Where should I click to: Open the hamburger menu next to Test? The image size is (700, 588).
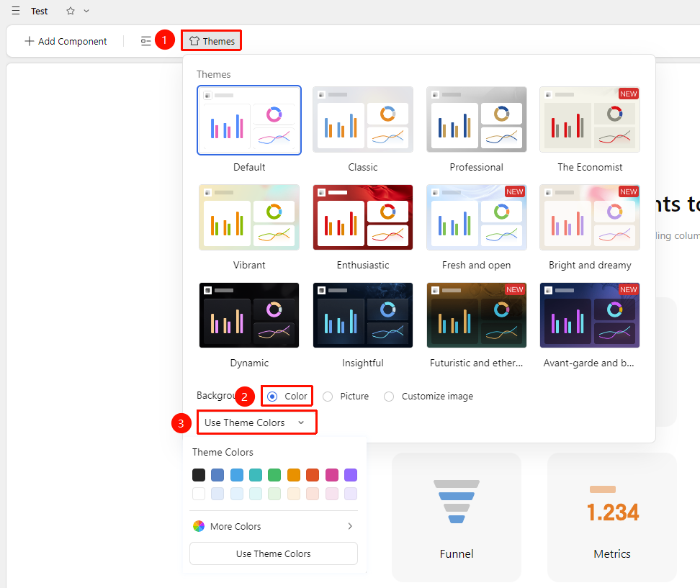(16, 11)
